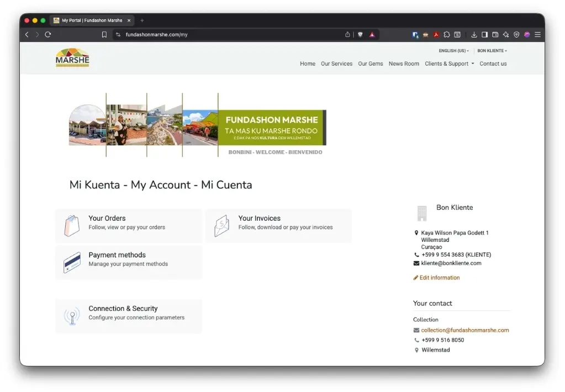This screenshot has width=565, height=392.
Task: Go forward using browser forward arrow
Action: click(37, 35)
